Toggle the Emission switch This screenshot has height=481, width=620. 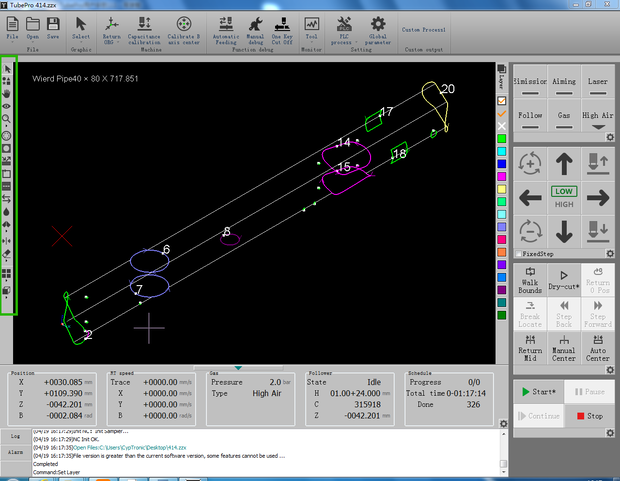[x=530, y=82]
